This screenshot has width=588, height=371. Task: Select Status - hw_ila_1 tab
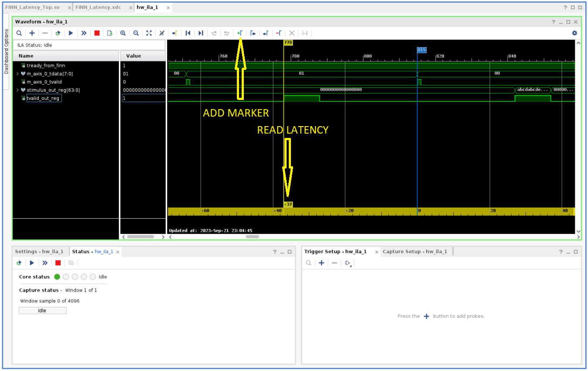pos(92,251)
